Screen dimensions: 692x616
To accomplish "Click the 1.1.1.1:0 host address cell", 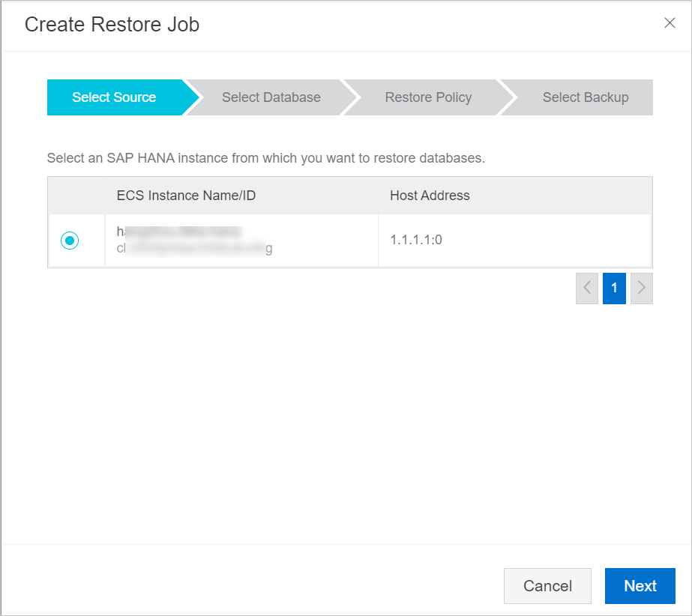I will pos(417,241).
